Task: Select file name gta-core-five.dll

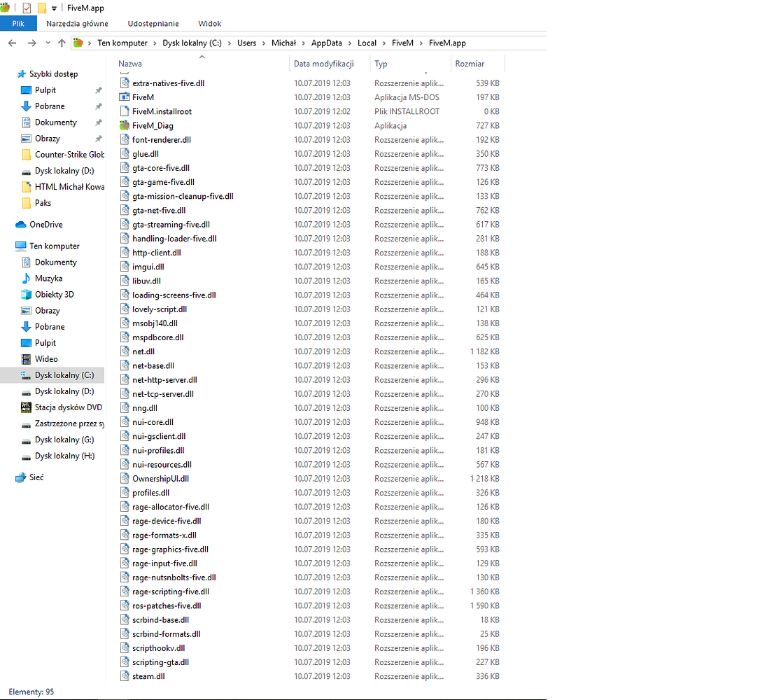Action: coord(161,168)
